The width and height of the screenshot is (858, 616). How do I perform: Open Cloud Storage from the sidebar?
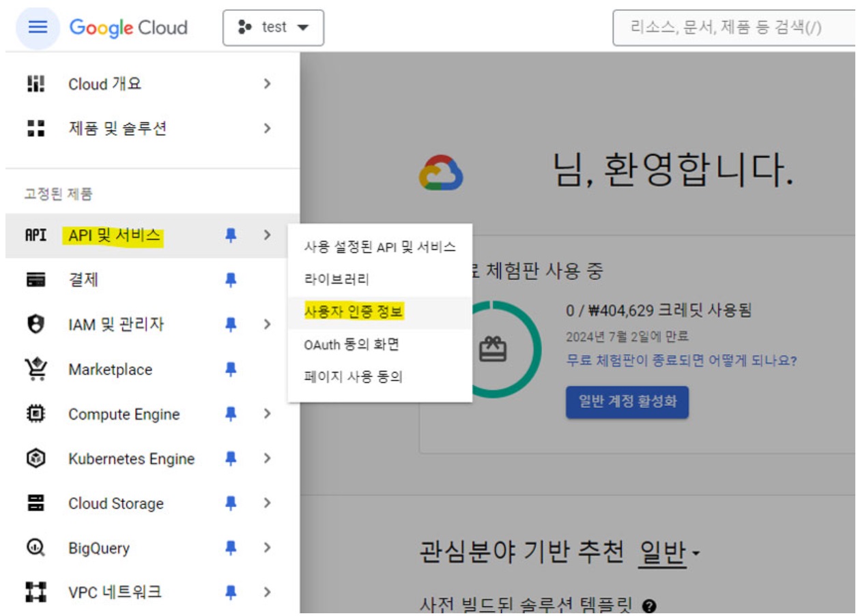[x=152, y=503]
